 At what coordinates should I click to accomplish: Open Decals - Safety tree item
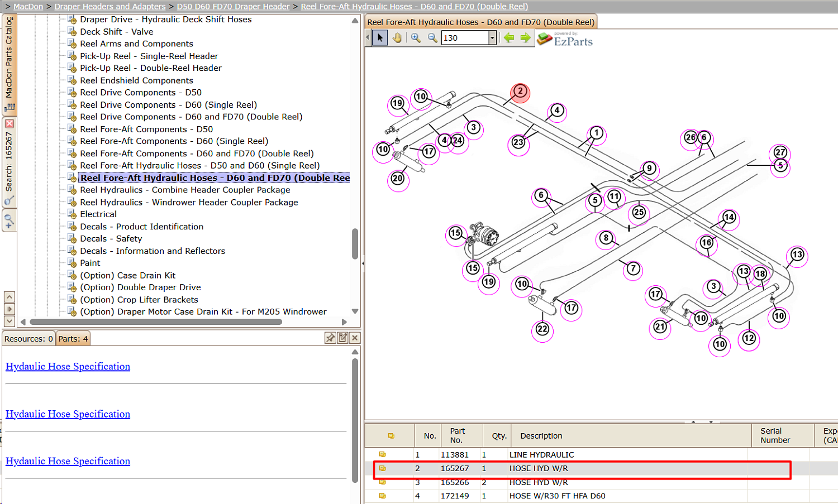(111, 238)
